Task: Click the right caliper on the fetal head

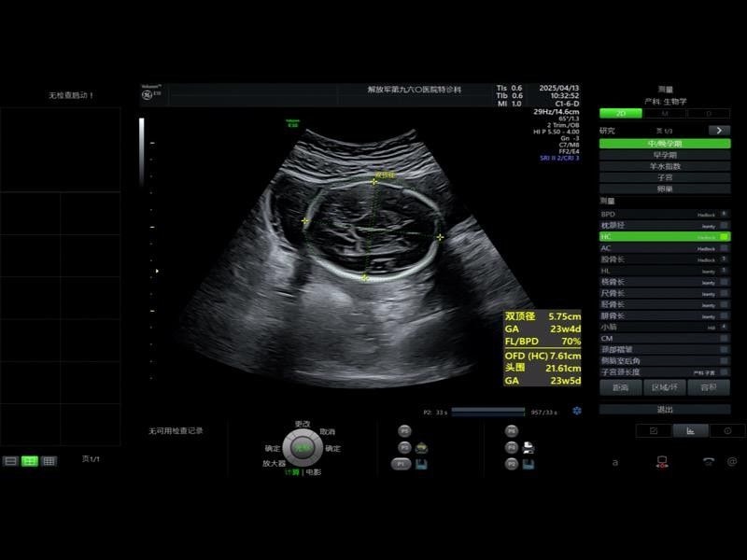Action: [x=440, y=237]
